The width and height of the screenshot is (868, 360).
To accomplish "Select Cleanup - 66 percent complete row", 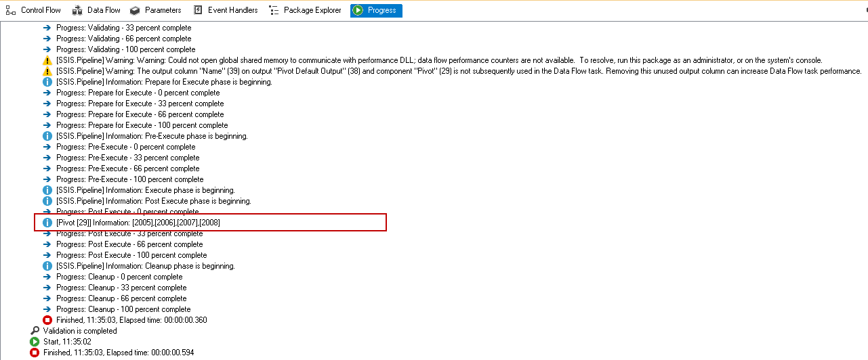I will 121,298.
